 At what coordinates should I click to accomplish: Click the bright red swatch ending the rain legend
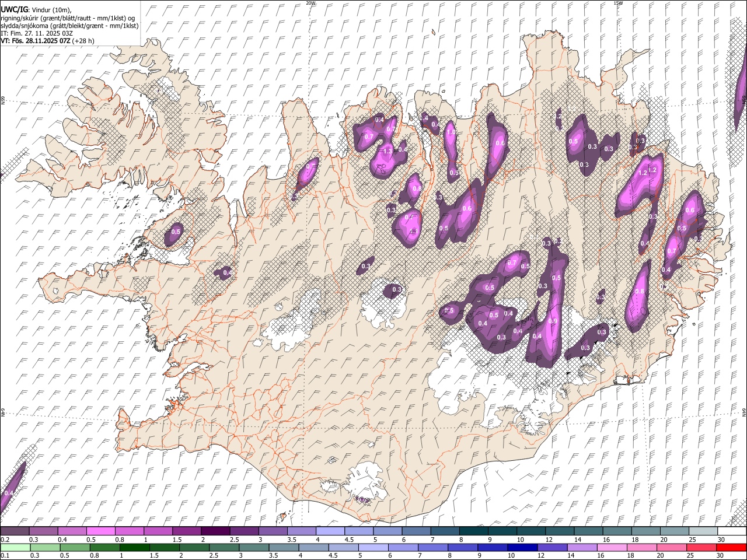732,547
